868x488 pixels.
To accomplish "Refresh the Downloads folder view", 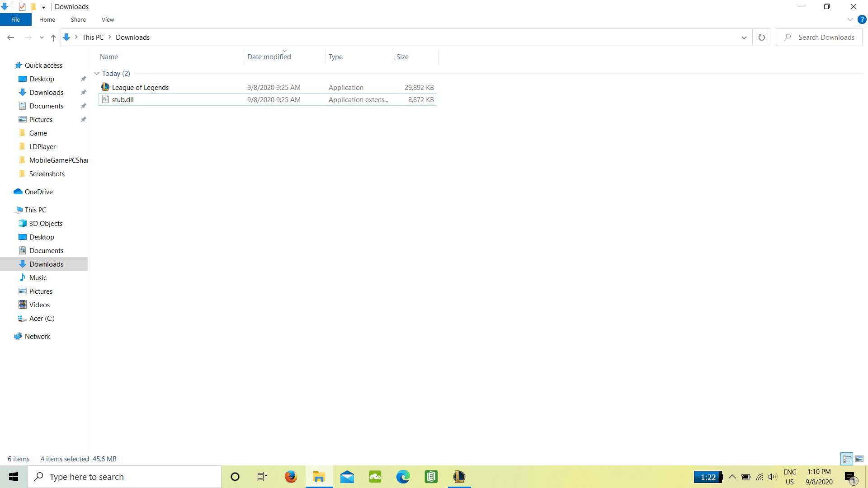I will [x=761, y=38].
